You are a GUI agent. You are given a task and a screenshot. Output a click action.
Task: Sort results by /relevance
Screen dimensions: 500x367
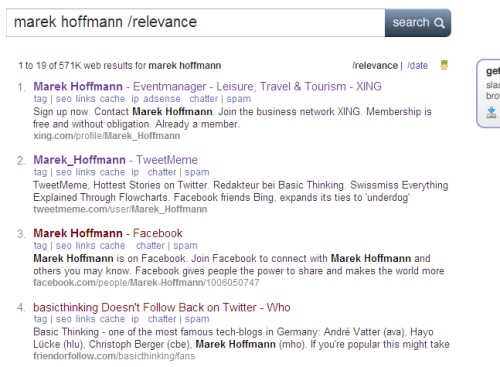pos(375,65)
